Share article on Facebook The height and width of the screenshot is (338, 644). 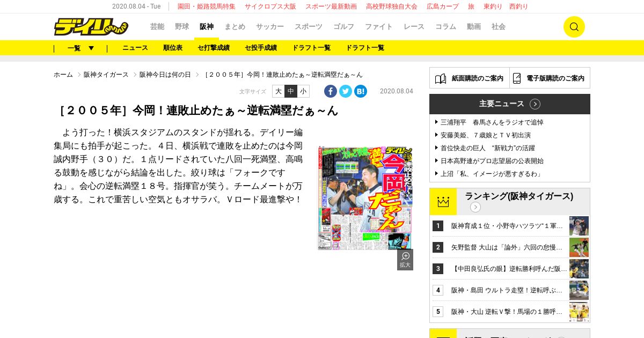(x=331, y=91)
